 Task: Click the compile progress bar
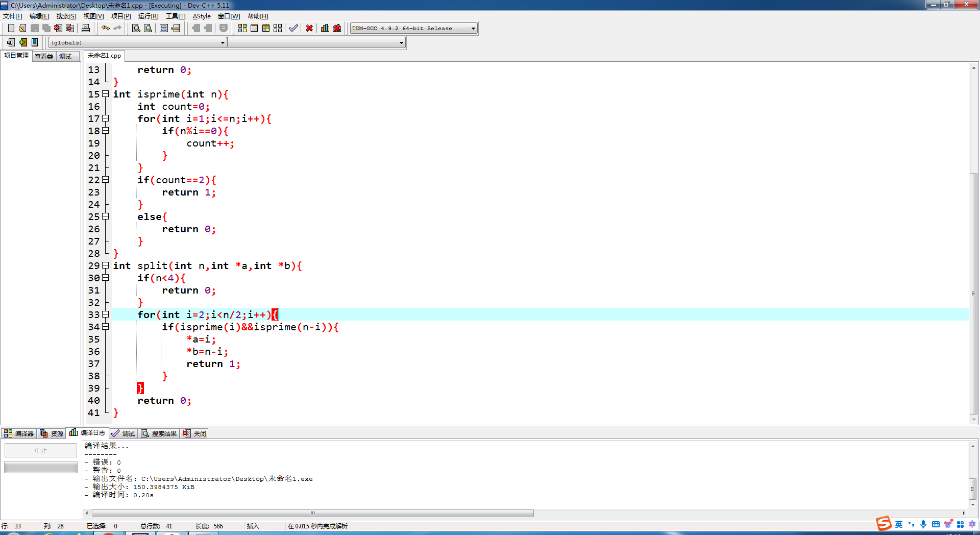point(41,467)
